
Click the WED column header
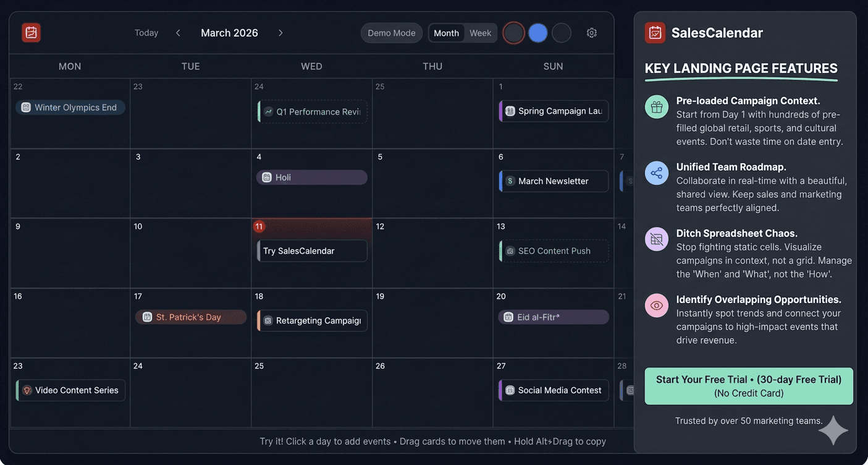pos(311,66)
